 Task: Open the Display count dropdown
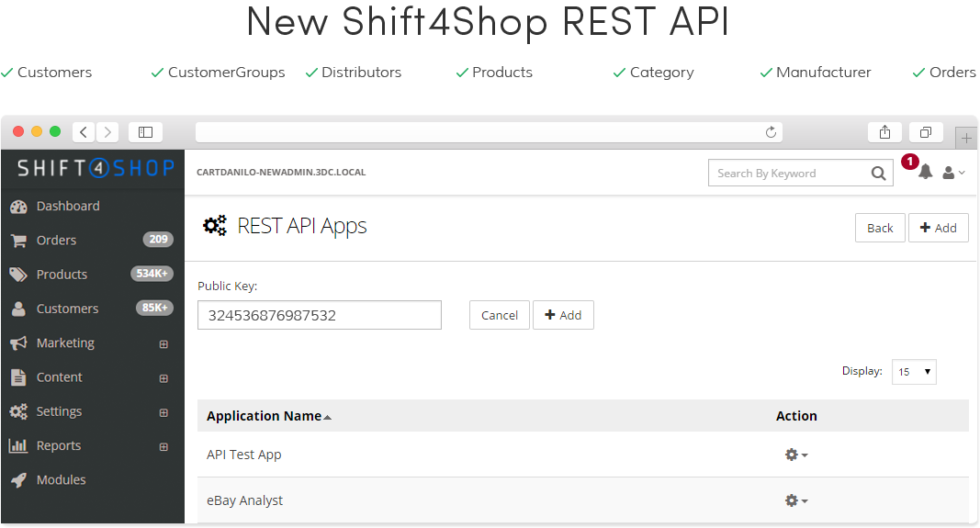tap(914, 372)
